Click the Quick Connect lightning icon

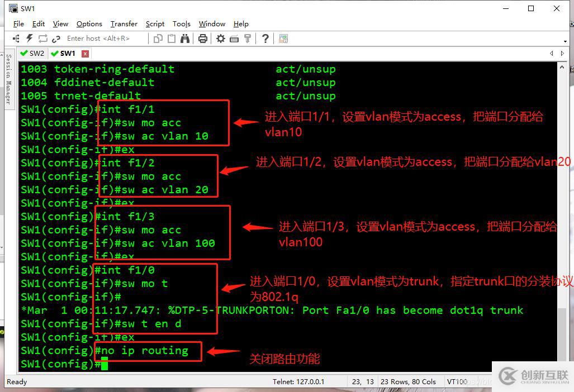29,39
